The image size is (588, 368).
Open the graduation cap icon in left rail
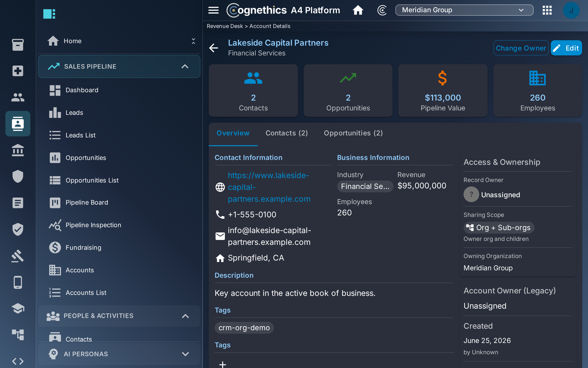point(18,308)
